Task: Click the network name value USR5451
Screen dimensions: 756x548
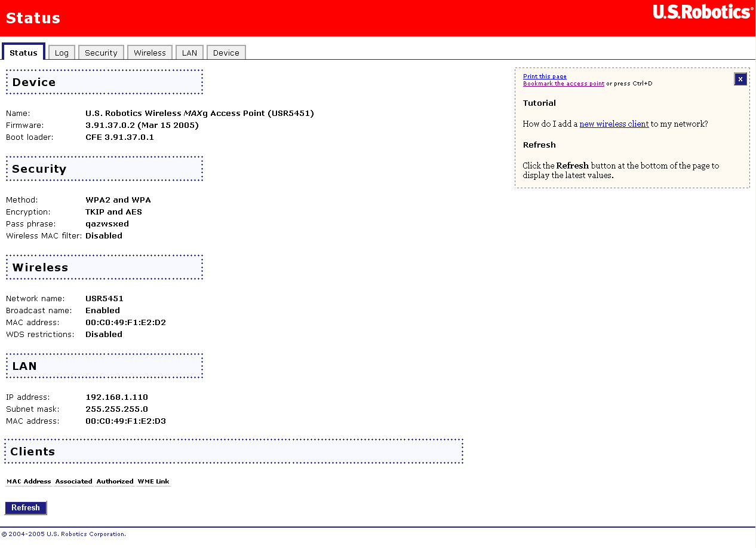Action: click(x=105, y=299)
